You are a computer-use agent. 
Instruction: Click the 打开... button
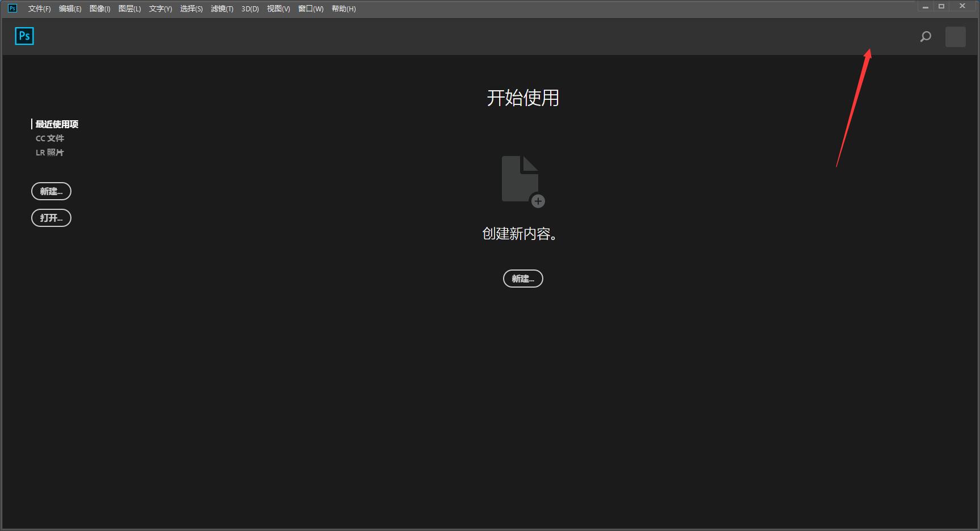51,218
